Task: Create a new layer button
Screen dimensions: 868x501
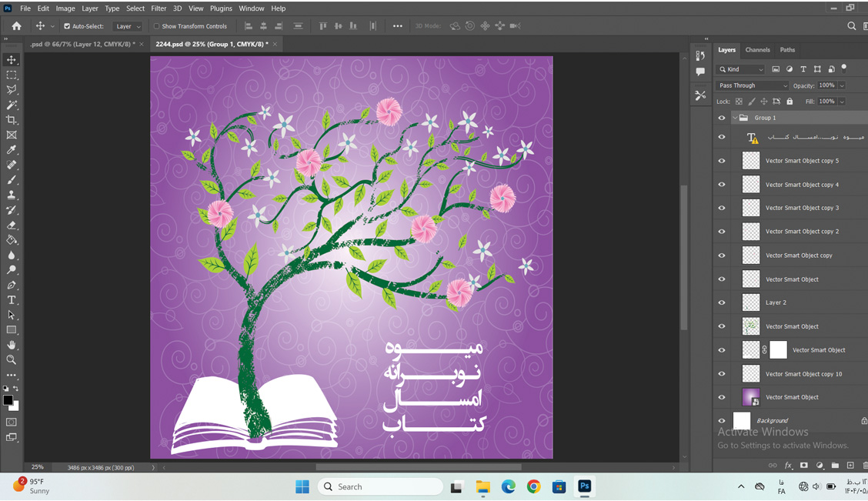Action: pyautogui.click(x=850, y=466)
